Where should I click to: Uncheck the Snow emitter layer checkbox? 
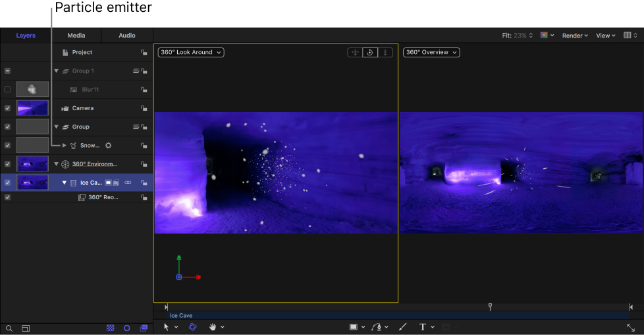[x=7, y=145]
